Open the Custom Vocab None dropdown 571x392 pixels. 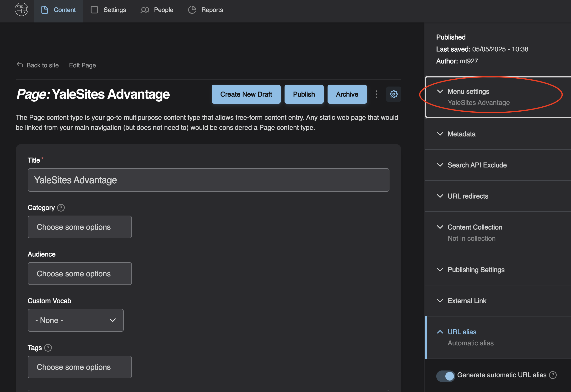click(76, 320)
